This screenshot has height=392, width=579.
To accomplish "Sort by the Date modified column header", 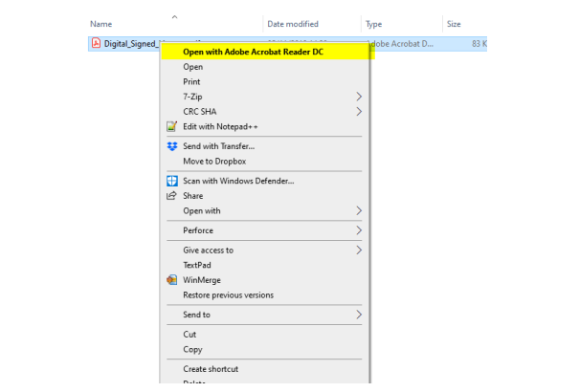I will [x=293, y=24].
